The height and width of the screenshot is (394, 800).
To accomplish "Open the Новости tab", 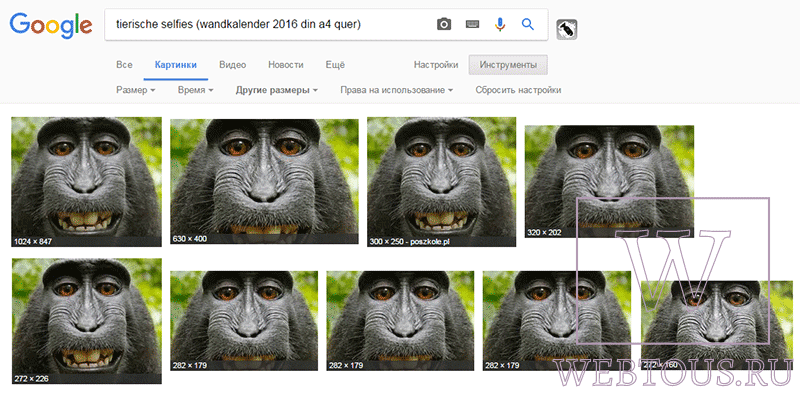I will 286,65.
